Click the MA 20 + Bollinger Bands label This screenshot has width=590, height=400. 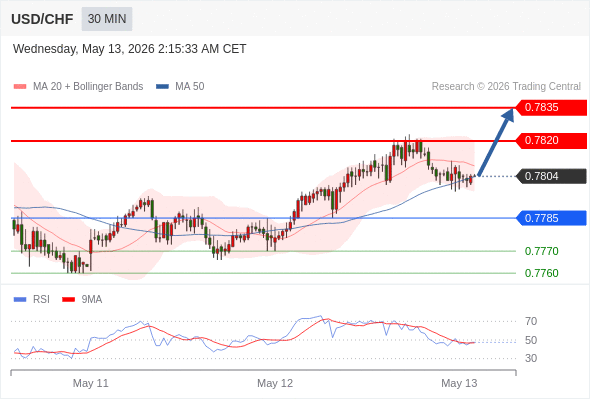coord(88,87)
